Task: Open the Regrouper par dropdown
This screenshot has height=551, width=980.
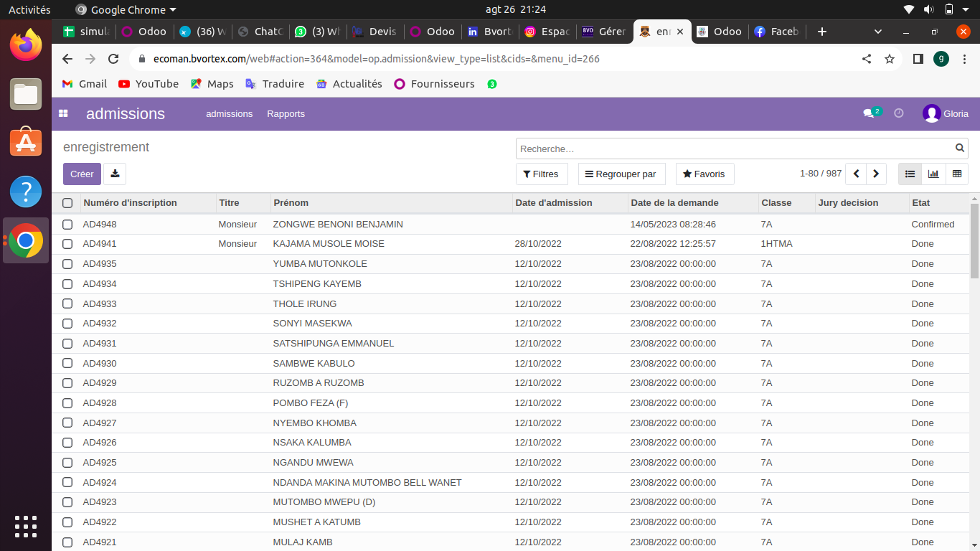Action: [x=621, y=174]
